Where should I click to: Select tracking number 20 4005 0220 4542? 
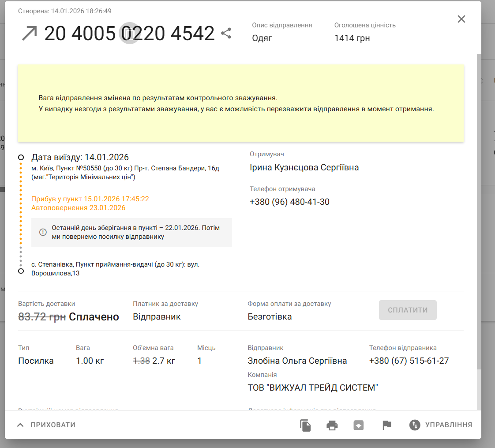129,33
